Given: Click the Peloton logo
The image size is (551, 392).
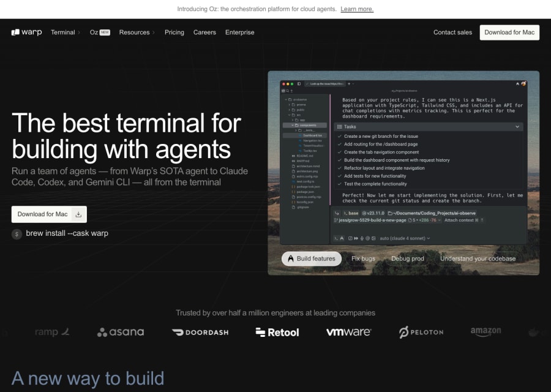Looking at the screenshot, I should (x=421, y=332).
